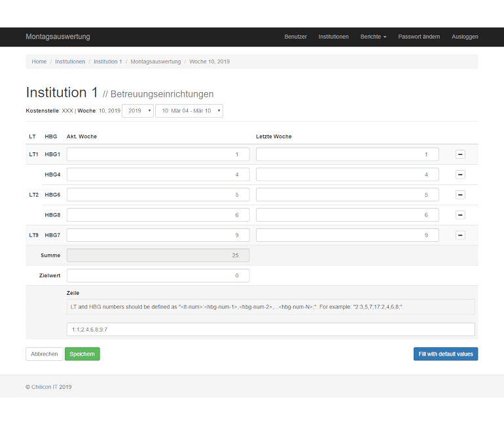Click the Zeile text field containing '1:1;2:4,6,8;9:7'
This screenshot has width=504, height=425.
[270, 330]
